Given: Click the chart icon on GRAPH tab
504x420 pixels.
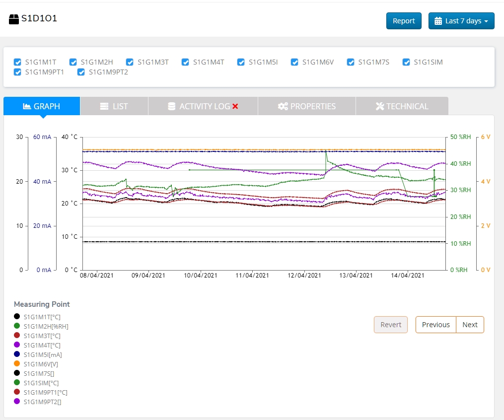Looking at the screenshot, I should pyautogui.click(x=27, y=106).
